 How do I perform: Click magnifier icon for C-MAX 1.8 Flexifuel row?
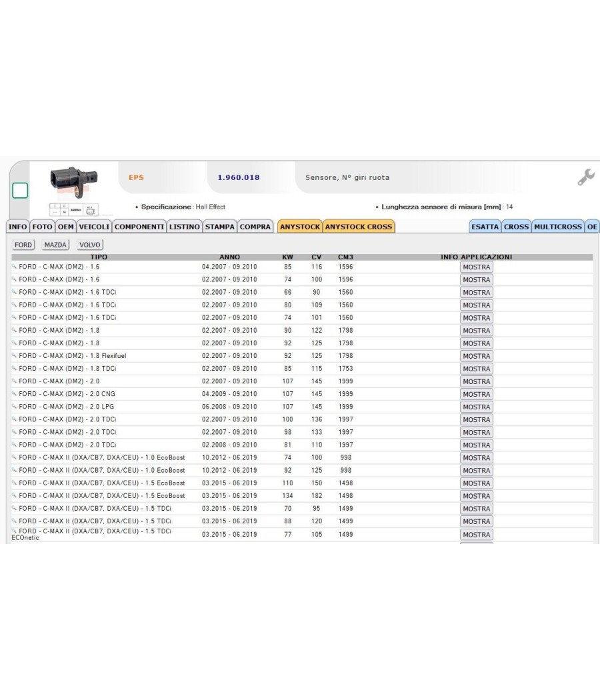coord(14,355)
